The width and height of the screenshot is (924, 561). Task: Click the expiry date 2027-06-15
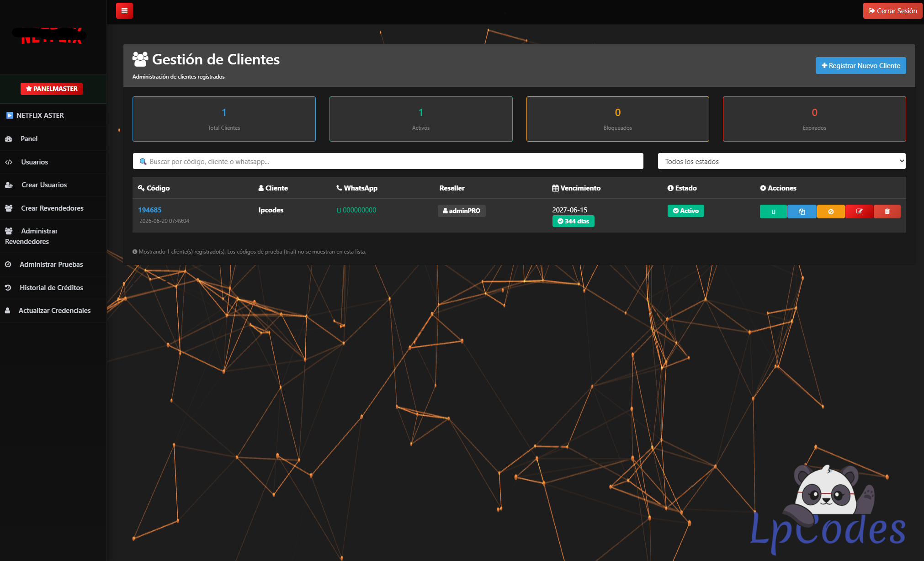tap(570, 210)
